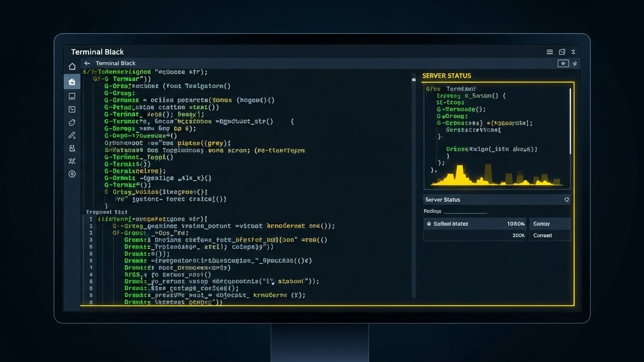Select the palette icon in the left sidebar
The image size is (644, 362).
tap(72, 122)
